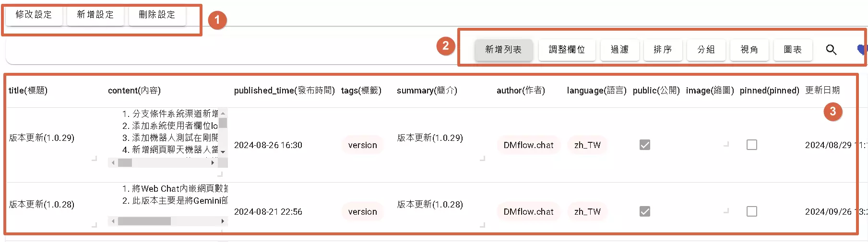Click the 新增列表 button
Image resolution: width=868 pixels, height=242 pixels.
tap(503, 50)
